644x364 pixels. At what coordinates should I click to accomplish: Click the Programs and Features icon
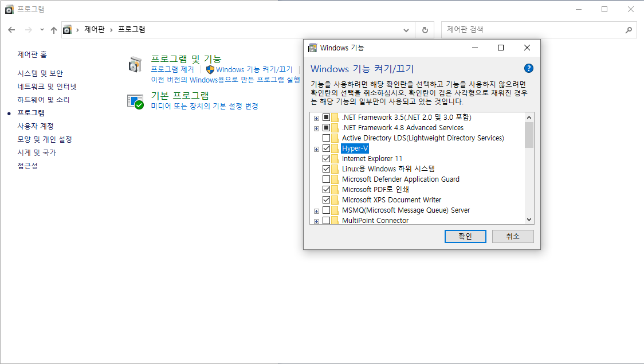135,65
